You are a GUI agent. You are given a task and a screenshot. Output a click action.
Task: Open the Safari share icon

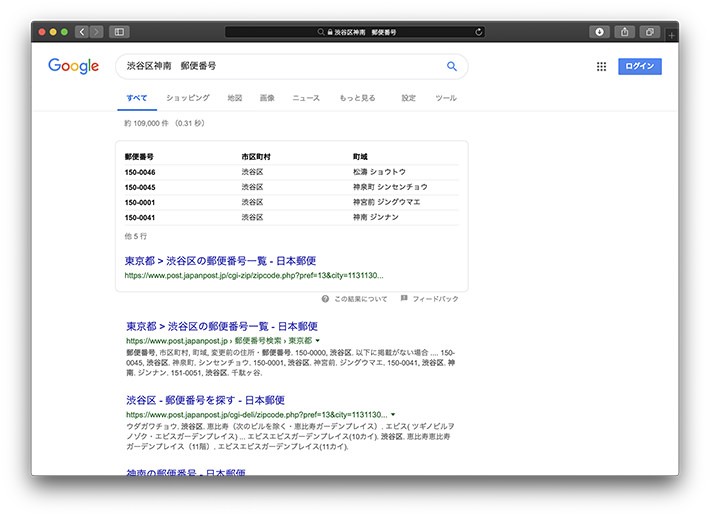[x=624, y=32]
